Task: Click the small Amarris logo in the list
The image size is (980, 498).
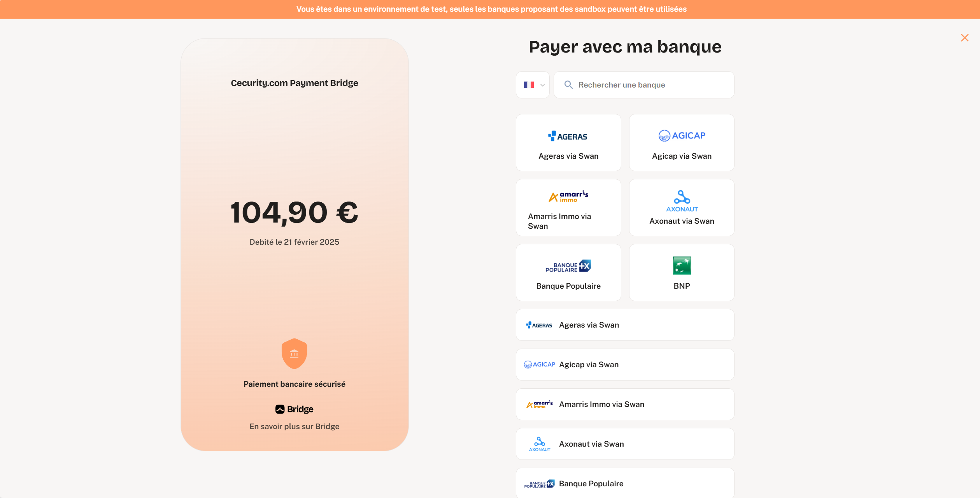Action: click(x=539, y=404)
